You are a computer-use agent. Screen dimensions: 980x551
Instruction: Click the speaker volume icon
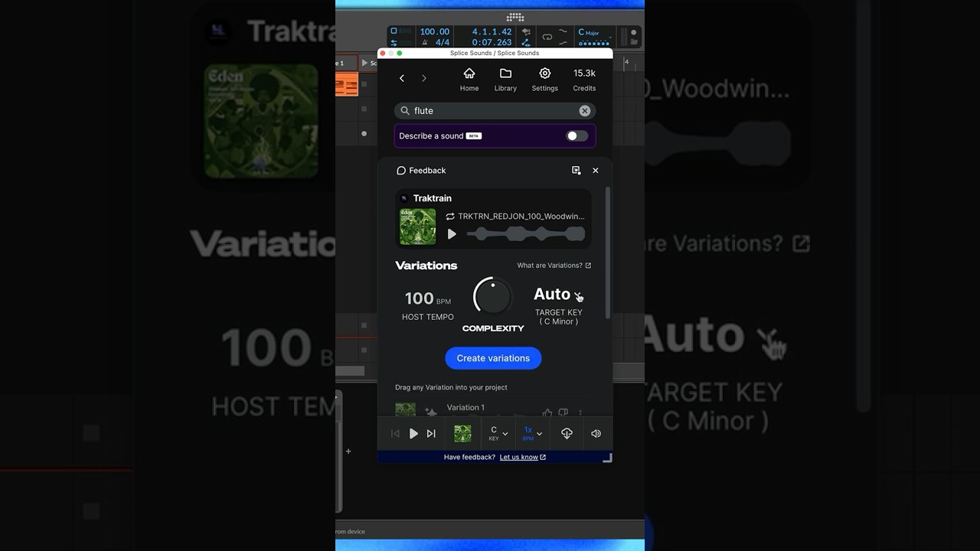[x=596, y=434]
